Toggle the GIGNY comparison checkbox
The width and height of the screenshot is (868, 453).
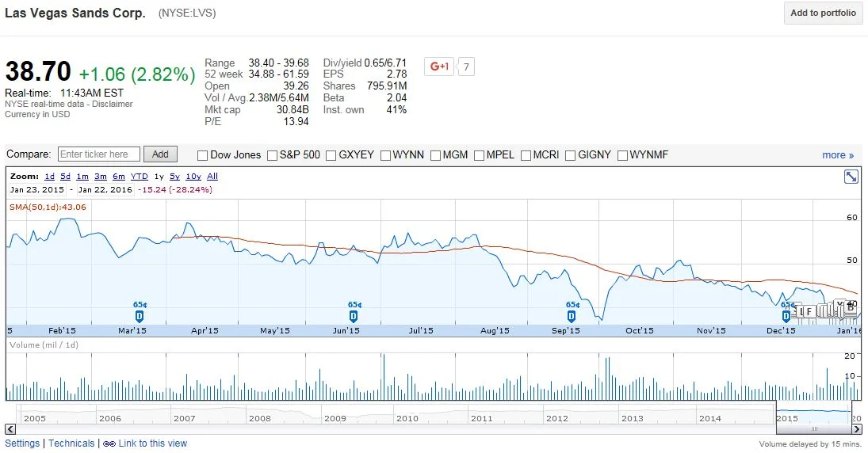pos(570,155)
